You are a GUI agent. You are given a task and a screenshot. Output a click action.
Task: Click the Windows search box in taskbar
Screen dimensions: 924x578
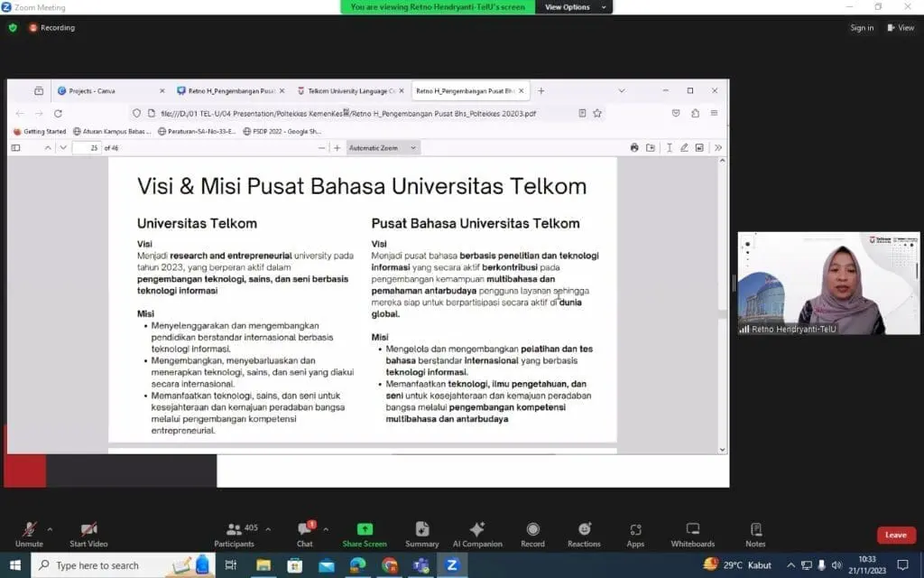(108, 565)
